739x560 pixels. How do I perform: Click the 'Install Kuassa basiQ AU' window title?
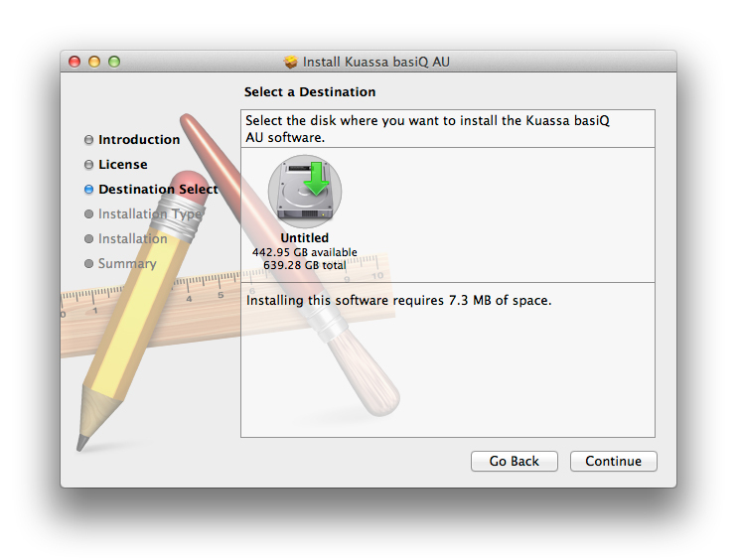click(376, 62)
